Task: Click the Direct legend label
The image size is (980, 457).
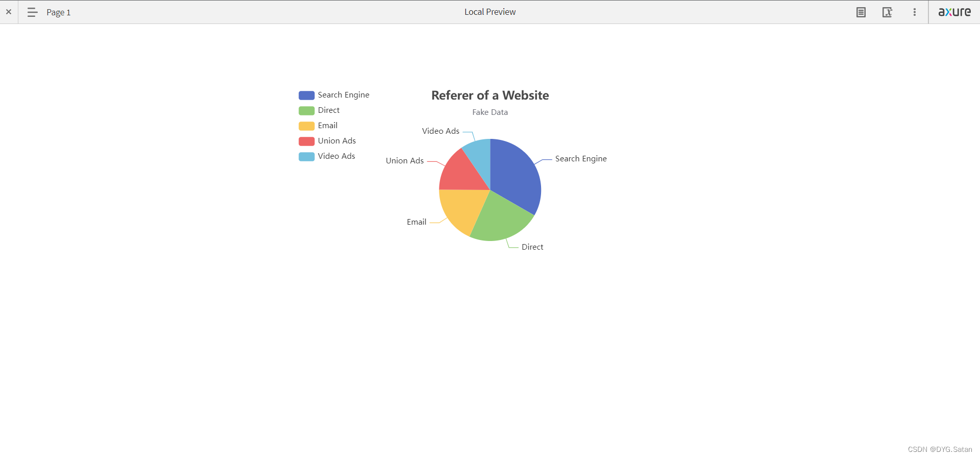Action: 329,110
